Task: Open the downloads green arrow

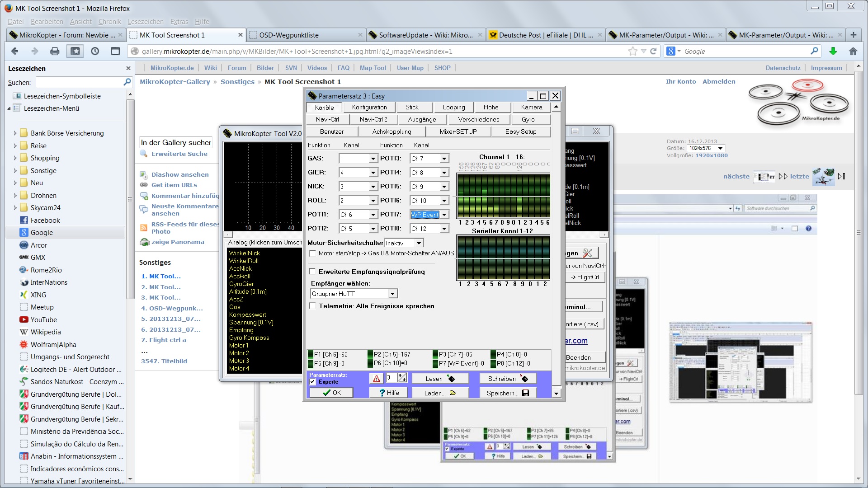Action: 833,51
